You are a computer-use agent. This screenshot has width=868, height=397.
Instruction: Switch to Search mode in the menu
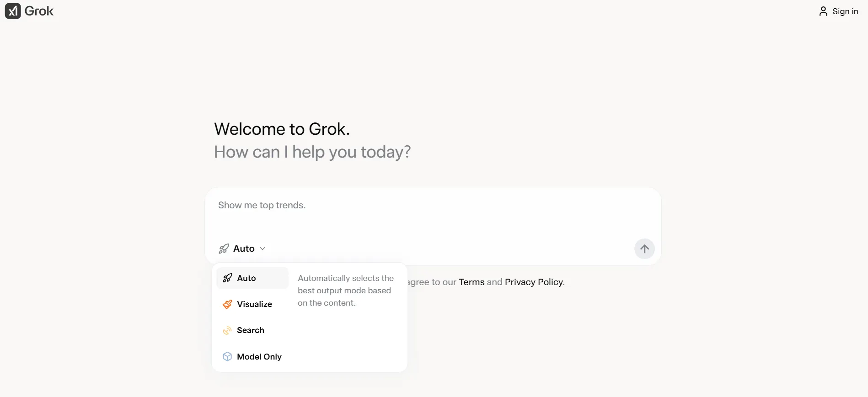(x=251, y=330)
